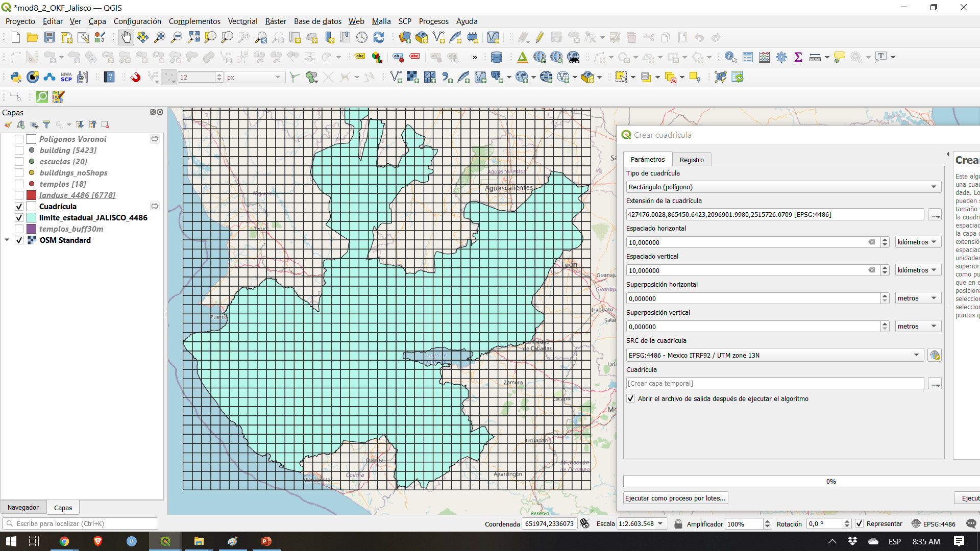Hide the limite_estadual_JALISCO_4486 layer
Screen dimensions: 980x551
click(x=19, y=217)
